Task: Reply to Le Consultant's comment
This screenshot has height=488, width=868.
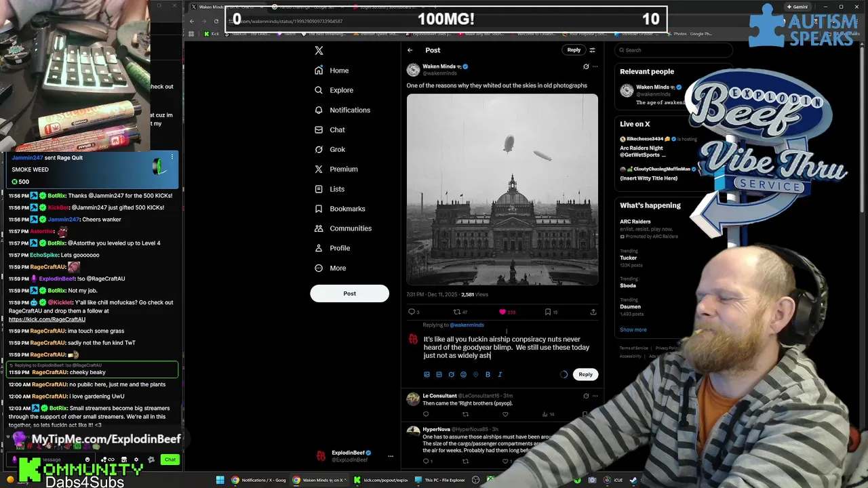Action: coord(426,414)
